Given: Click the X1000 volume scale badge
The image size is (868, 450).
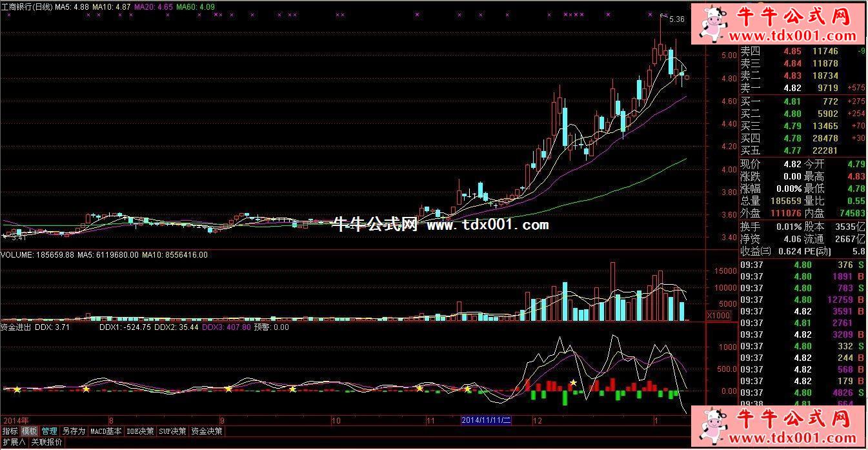Looking at the screenshot, I should 718,316.
